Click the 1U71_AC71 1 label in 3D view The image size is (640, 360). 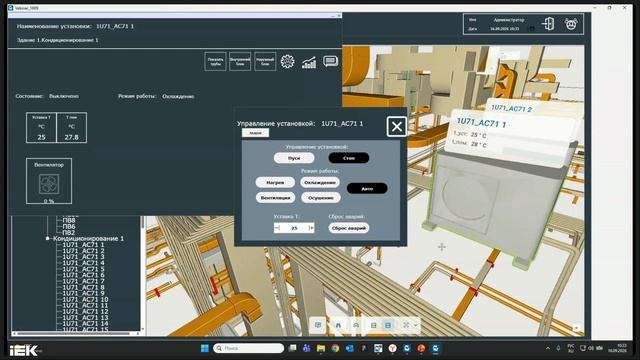coord(481,122)
